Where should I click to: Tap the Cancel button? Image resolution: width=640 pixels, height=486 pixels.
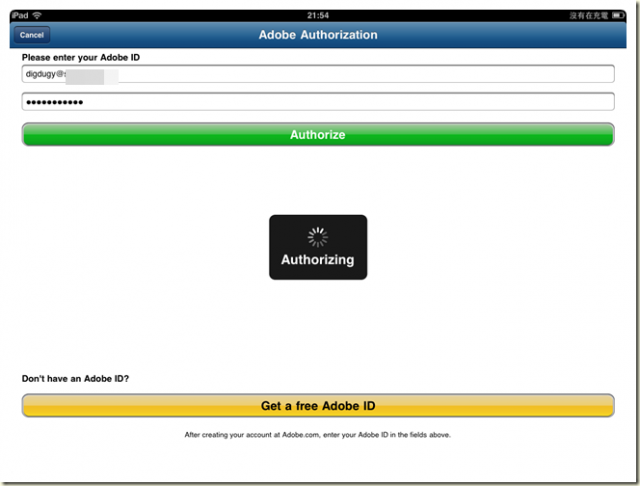pos(32,35)
